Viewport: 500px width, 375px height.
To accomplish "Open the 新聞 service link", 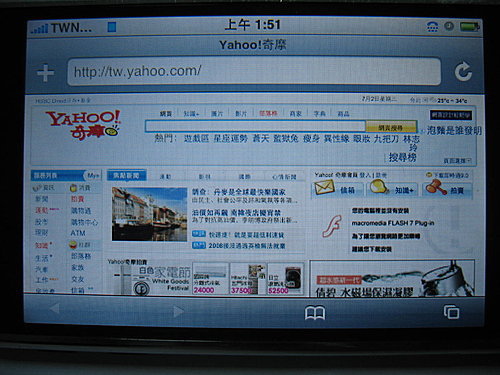I will point(42,199).
